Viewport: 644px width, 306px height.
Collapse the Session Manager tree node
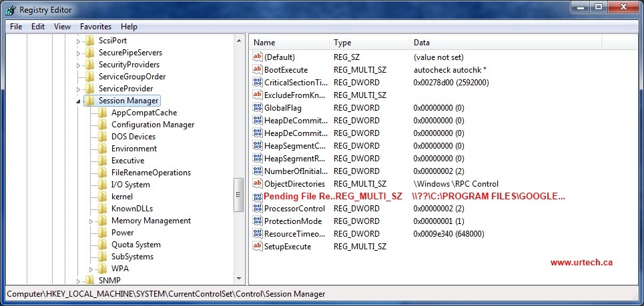79,101
